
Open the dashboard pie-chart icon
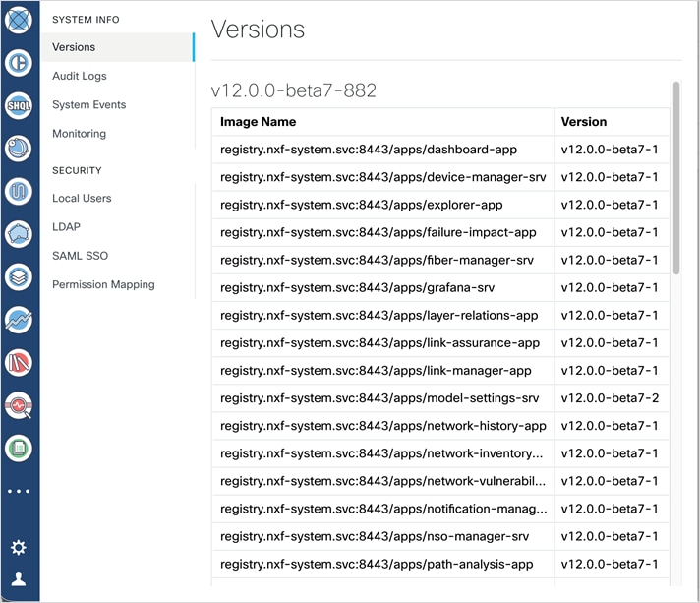point(19,63)
